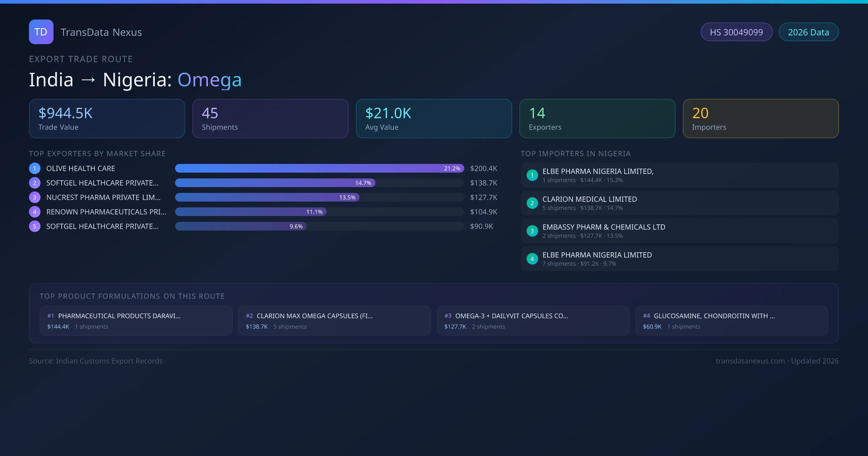Viewport: 868px width, 456px height.
Task: Select the 20 Importers stat card
Action: click(x=761, y=118)
